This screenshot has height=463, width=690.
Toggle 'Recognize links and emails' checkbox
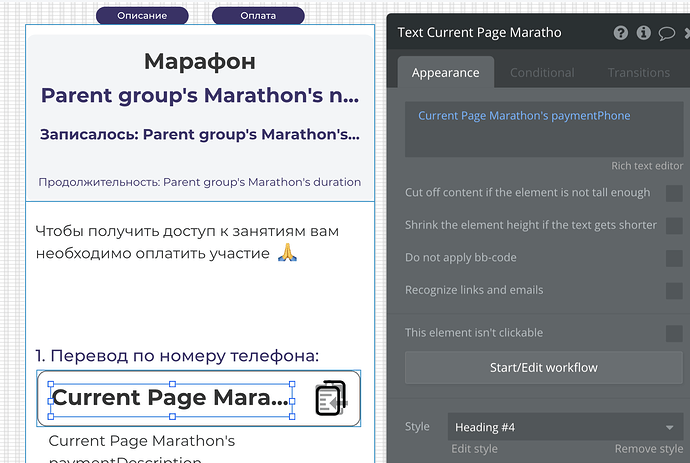point(674,290)
